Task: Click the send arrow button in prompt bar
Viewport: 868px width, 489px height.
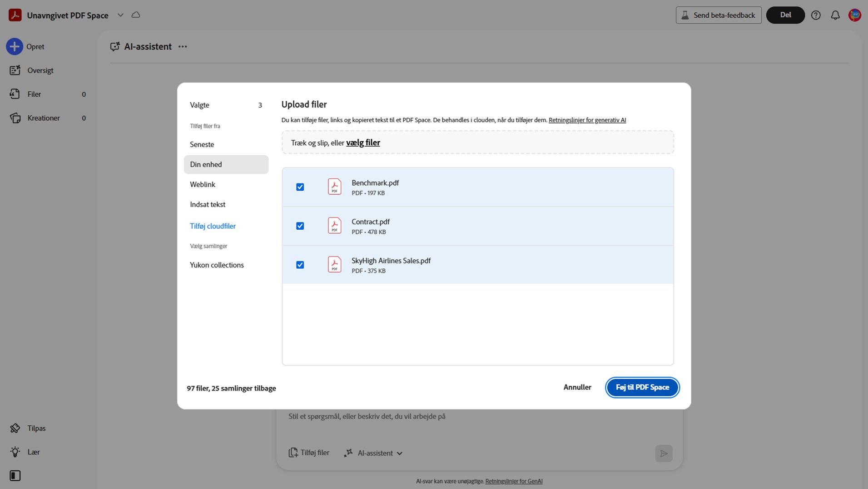Action: pyautogui.click(x=664, y=453)
